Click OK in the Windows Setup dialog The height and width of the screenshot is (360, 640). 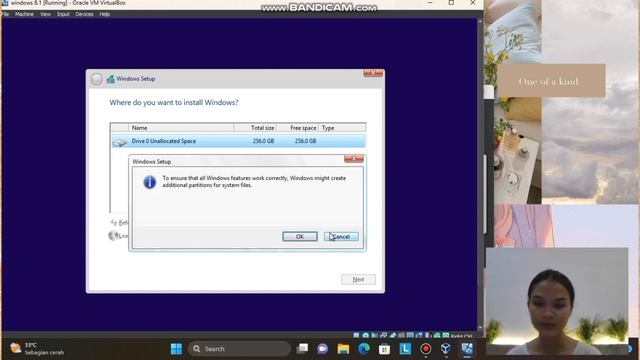pos(300,236)
